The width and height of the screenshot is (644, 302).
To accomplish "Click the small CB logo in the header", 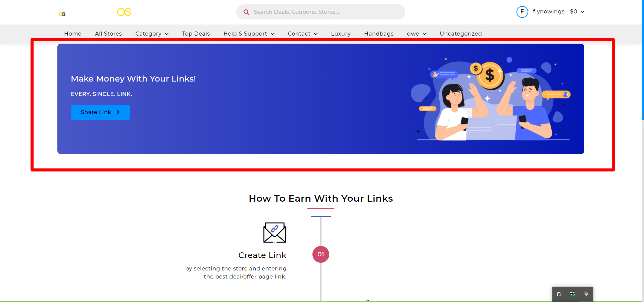I will (x=62, y=14).
